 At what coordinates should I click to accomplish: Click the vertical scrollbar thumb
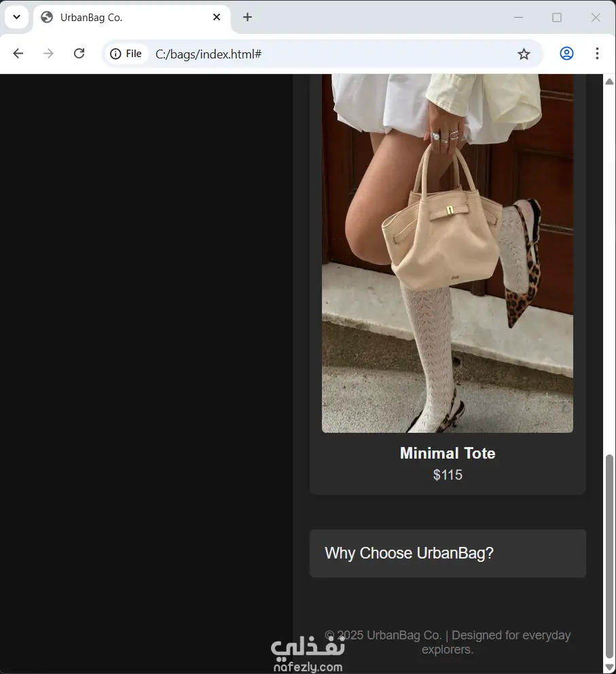(x=609, y=556)
